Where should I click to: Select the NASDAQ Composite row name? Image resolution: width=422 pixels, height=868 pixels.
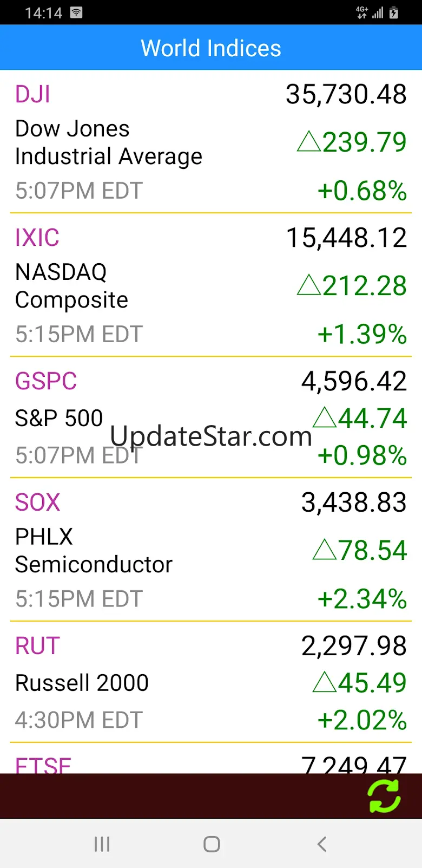pos(71,286)
